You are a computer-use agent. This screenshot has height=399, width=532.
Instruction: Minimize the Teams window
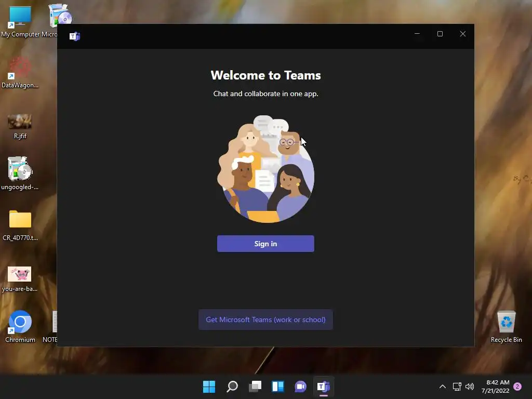coord(417,34)
